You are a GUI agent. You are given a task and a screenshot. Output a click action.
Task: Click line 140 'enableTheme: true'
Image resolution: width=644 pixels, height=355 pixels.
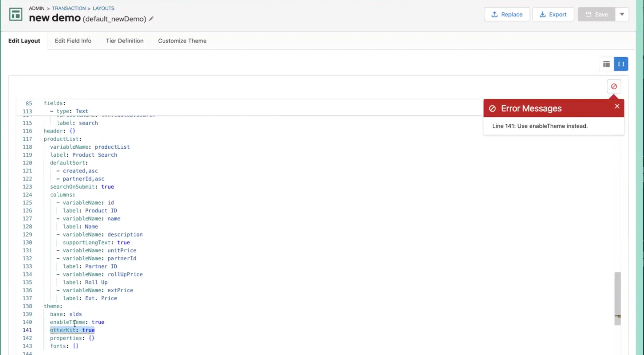pyautogui.click(x=77, y=322)
